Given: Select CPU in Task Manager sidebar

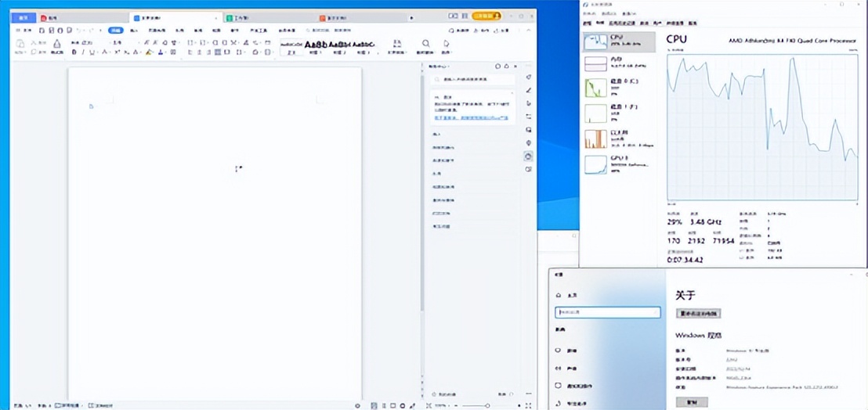Looking at the screenshot, I should pos(619,42).
